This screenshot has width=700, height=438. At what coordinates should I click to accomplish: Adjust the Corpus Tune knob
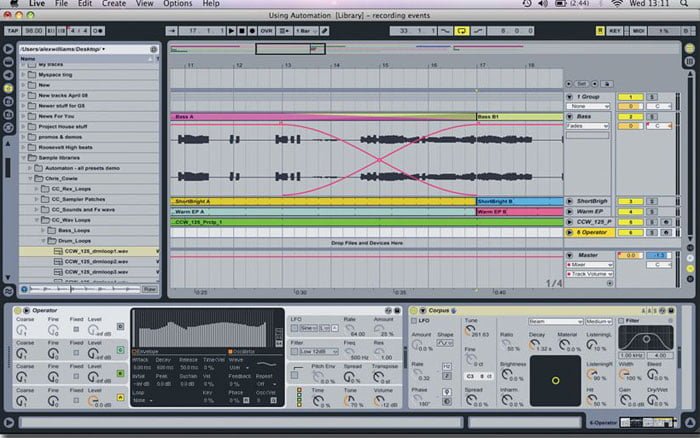pos(470,330)
